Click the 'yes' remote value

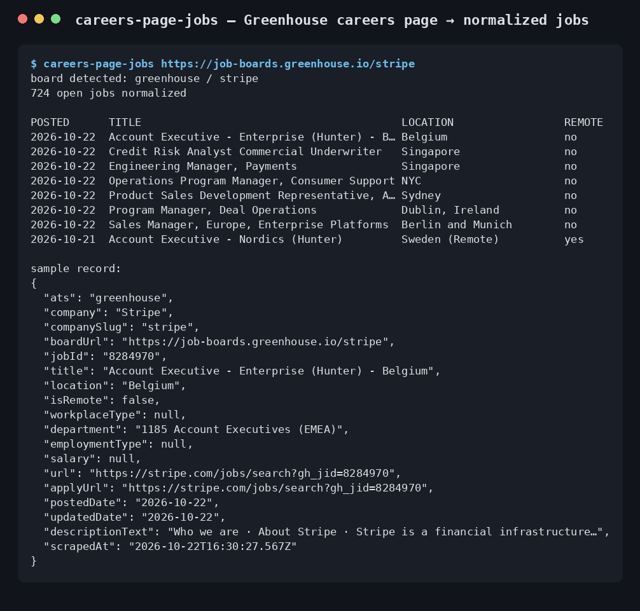click(x=574, y=240)
